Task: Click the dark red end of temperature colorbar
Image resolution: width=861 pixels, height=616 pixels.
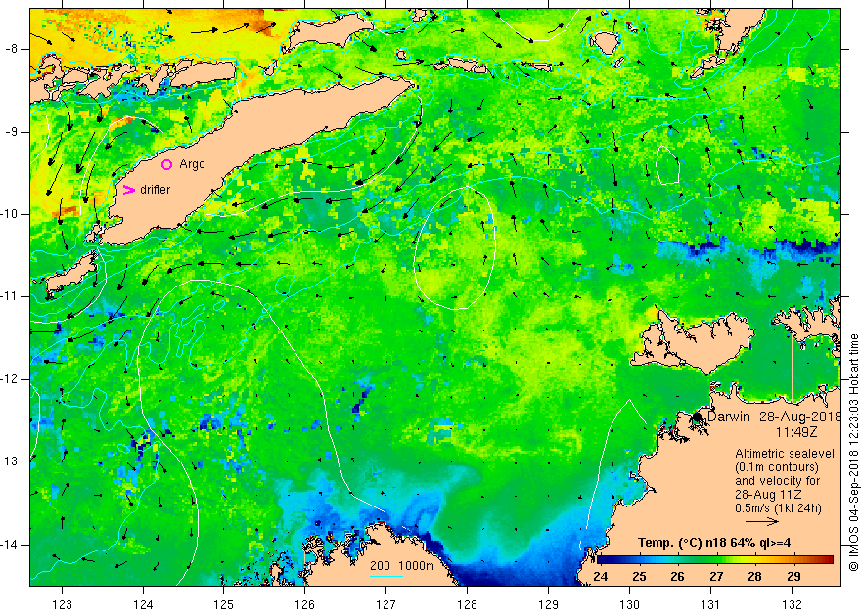Action: (829, 560)
